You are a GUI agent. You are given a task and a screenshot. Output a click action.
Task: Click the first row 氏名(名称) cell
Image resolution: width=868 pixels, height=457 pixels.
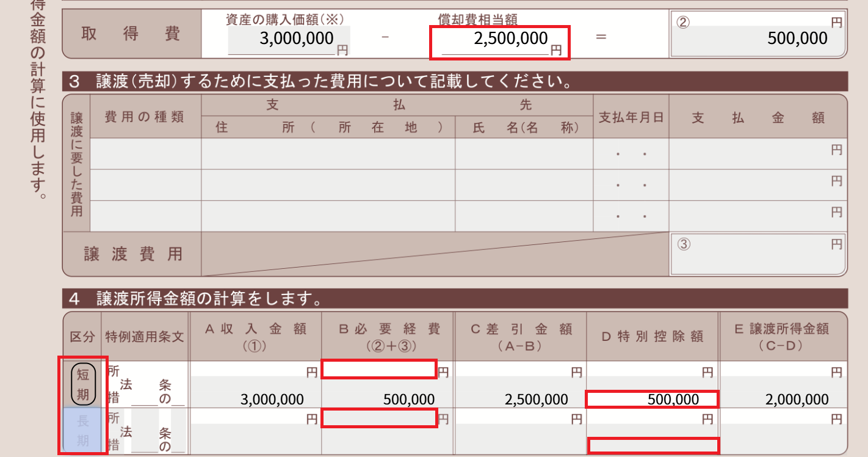point(524,154)
